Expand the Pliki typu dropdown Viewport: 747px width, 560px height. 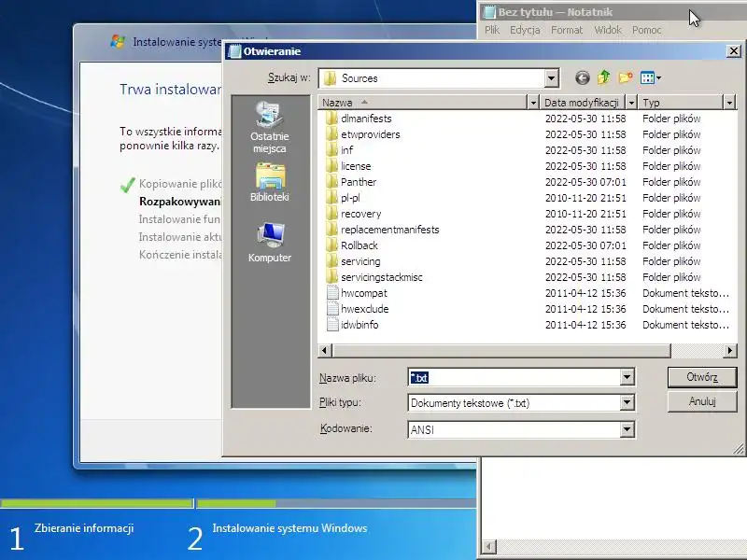coord(627,403)
